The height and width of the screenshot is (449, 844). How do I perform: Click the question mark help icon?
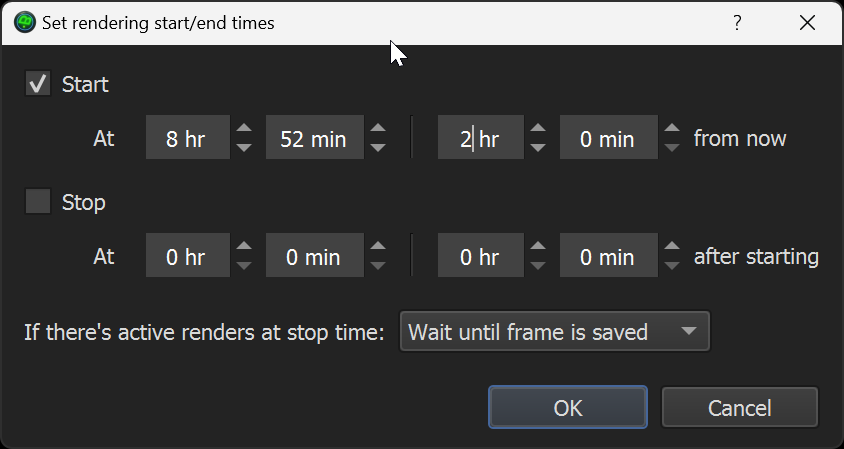click(x=737, y=23)
